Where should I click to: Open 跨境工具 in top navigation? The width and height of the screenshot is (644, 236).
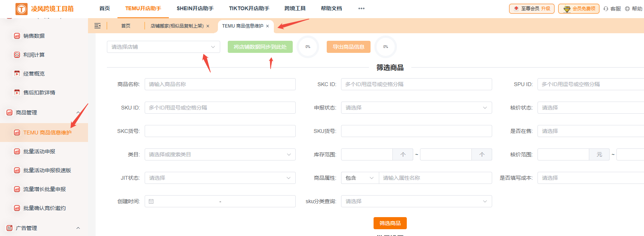[295, 8]
